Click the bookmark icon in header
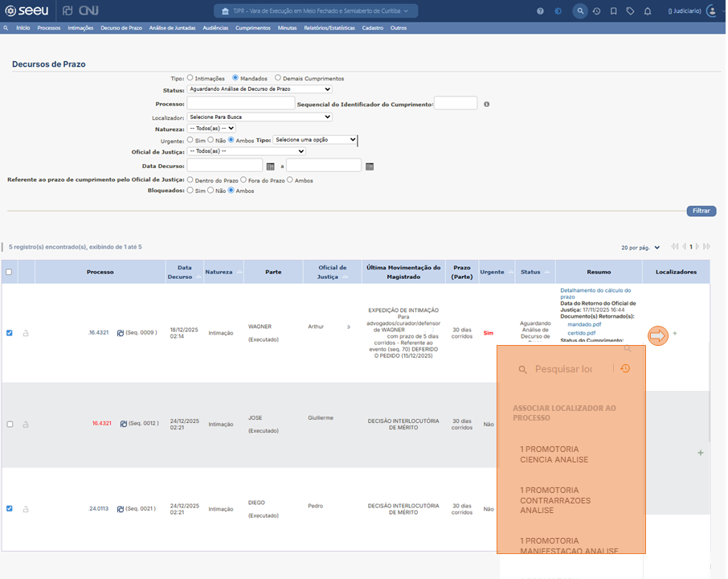 (x=613, y=11)
